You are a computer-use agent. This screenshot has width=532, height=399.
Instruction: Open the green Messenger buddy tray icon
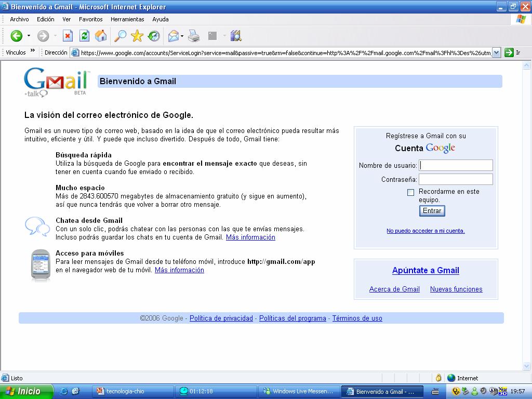[474, 392]
